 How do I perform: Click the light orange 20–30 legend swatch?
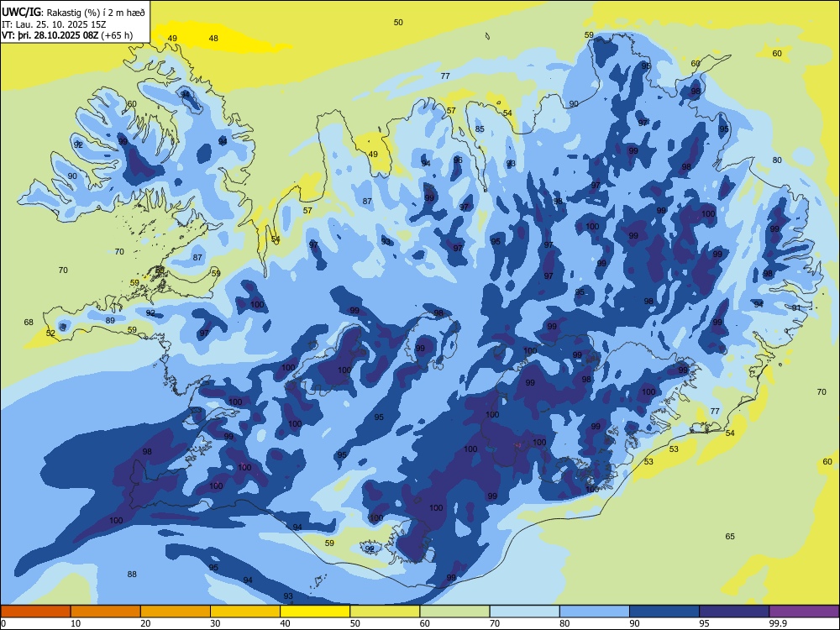(x=176, y=612)
